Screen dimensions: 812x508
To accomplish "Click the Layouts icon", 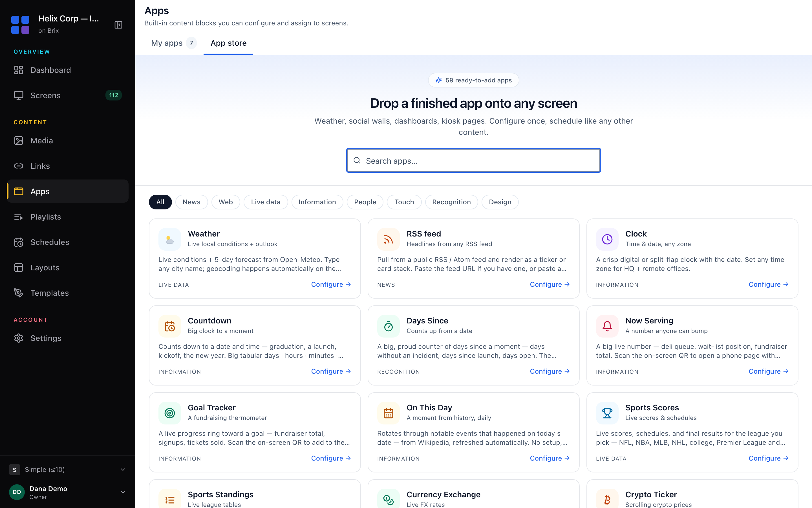I will click(18, 268).
